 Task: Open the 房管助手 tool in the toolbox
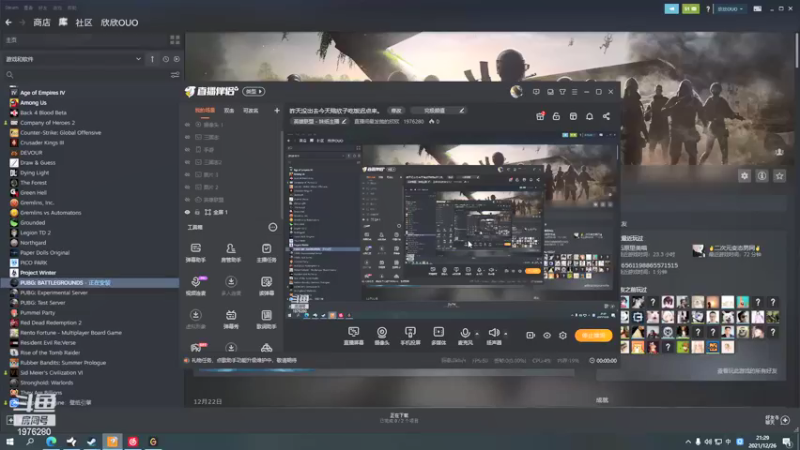pos(231,253)
